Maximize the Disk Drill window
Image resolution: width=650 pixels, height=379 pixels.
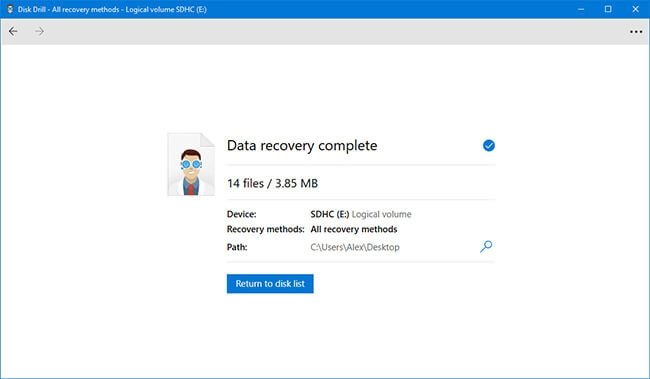coord(608,9)
